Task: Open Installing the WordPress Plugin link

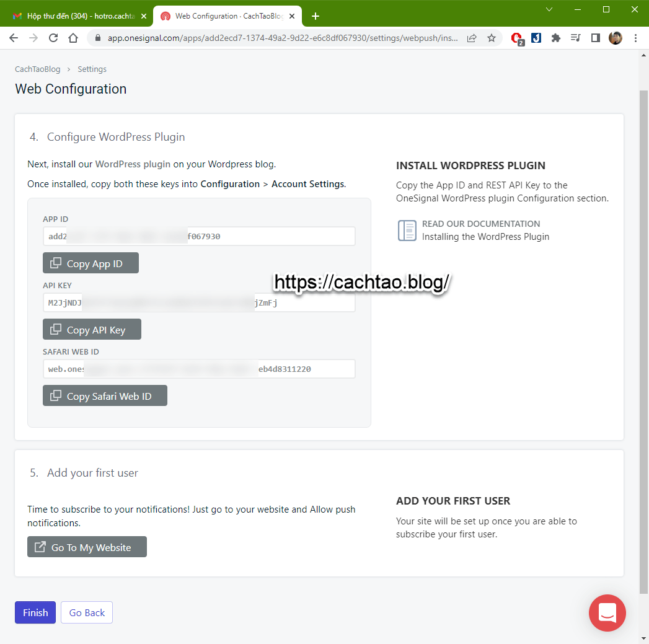Action: coord(485,237)
